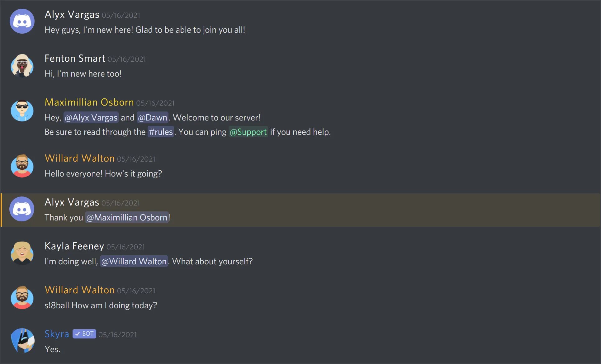
Task: Click Fenton Smart's username
Action: pyautogui.click(x=75, y=58)
